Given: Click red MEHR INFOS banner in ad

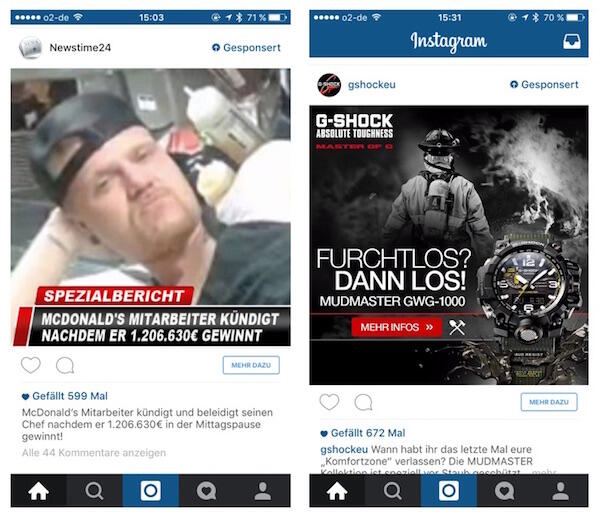Looking at the screenshot, I should [397, 327].
